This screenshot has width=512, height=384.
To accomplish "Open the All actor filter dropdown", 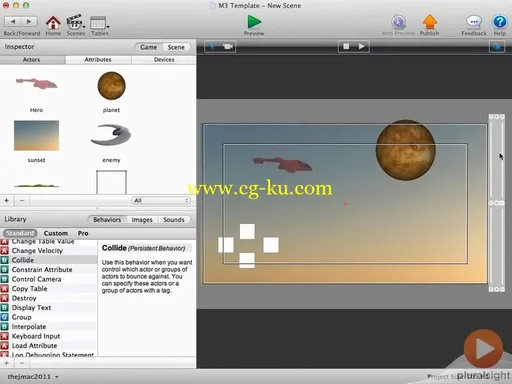I will point(161,200).
